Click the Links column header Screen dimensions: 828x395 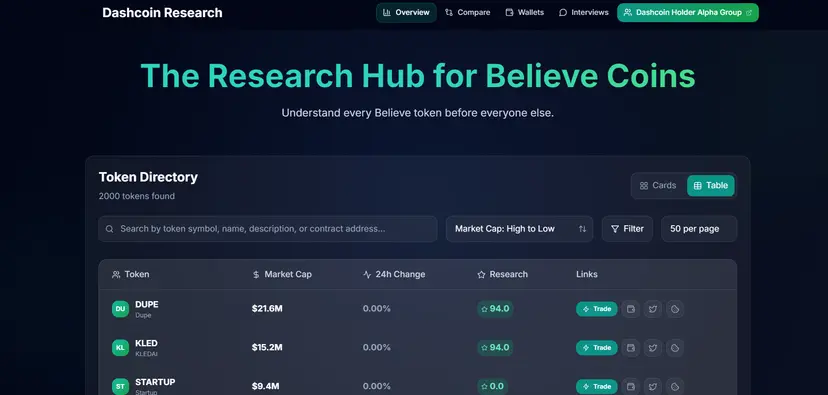pyautogui.click(x=587, y=275)
